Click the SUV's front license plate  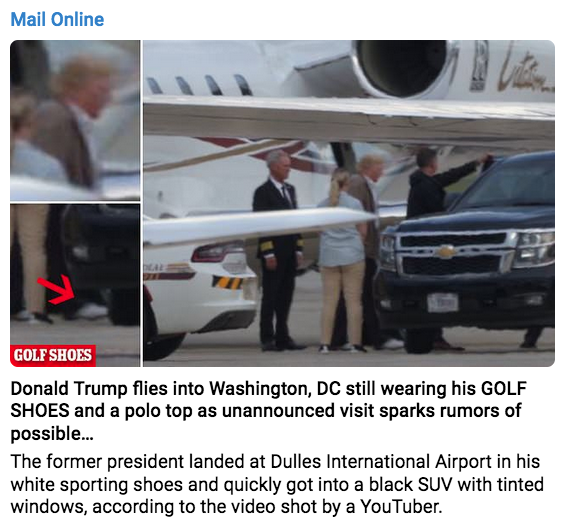[443, 302]
